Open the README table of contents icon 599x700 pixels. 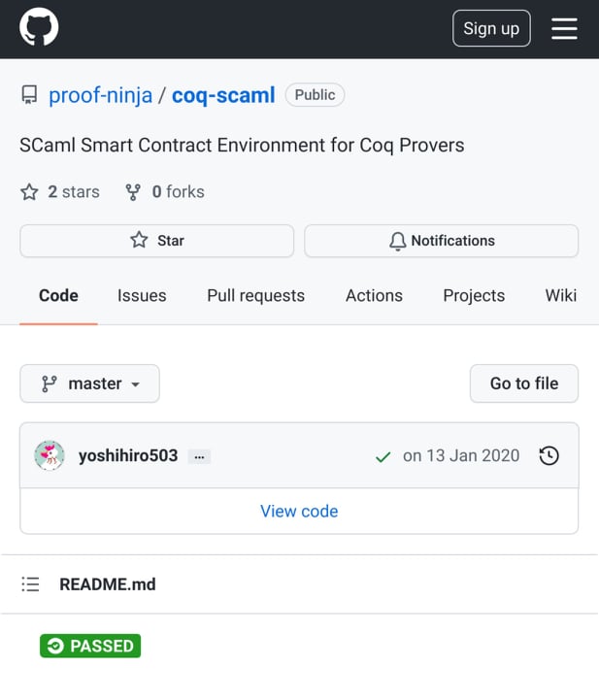(x=31, y=584)
